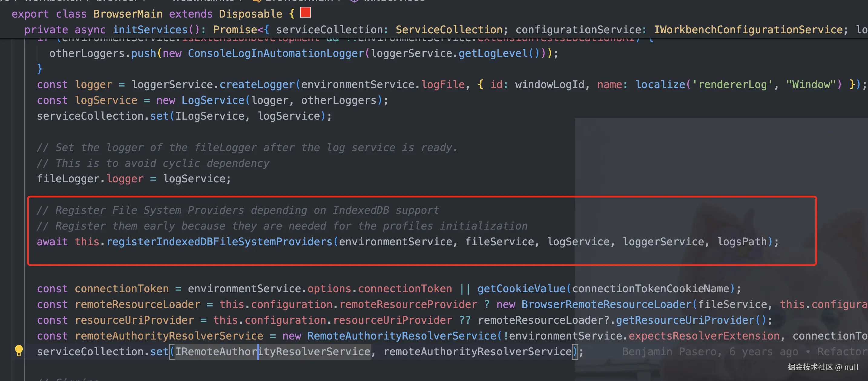Viewport: 868px width, 381px height.
Task: Click the getResourceUriProvider method call
Action: point(686,320)
